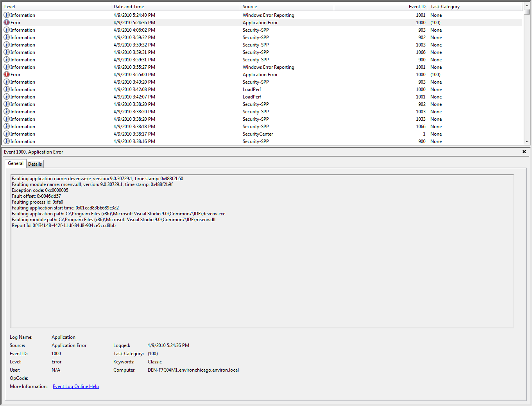Click the event list scrollbar up arrow

point(527,6)
